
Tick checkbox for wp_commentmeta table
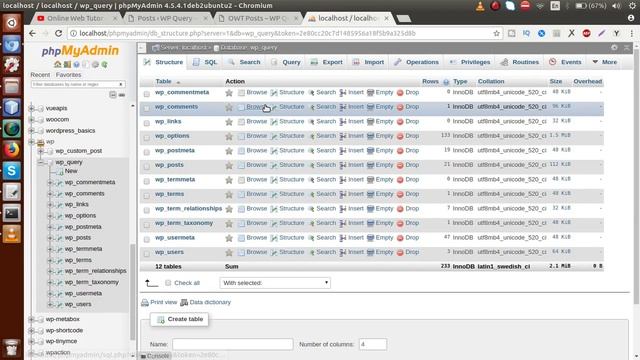click(x=147, y=94)
